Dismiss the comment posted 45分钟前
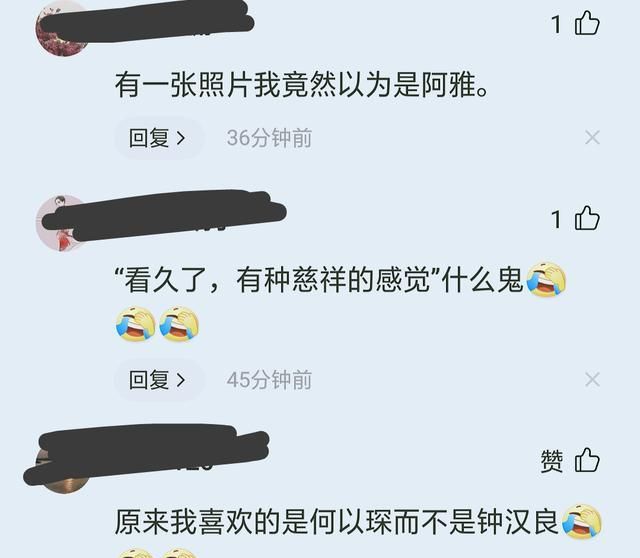 (592, 380)
